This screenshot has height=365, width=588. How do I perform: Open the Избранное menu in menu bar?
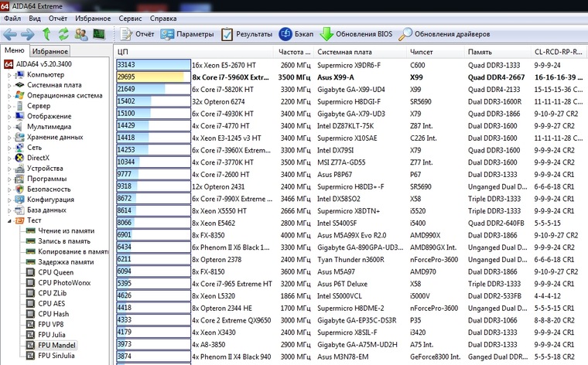coord(93,19)
